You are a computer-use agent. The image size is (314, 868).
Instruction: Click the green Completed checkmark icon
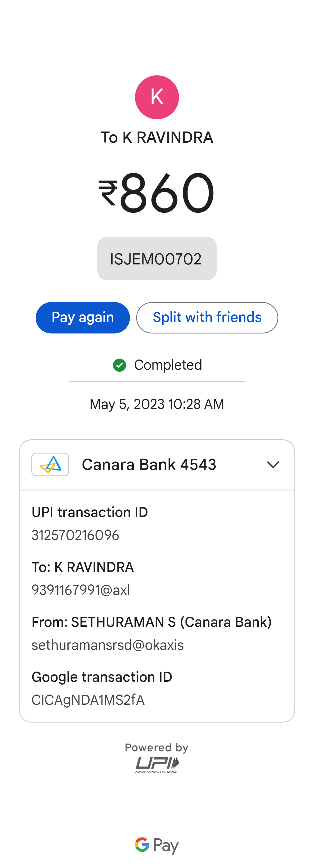pos(119,365)
